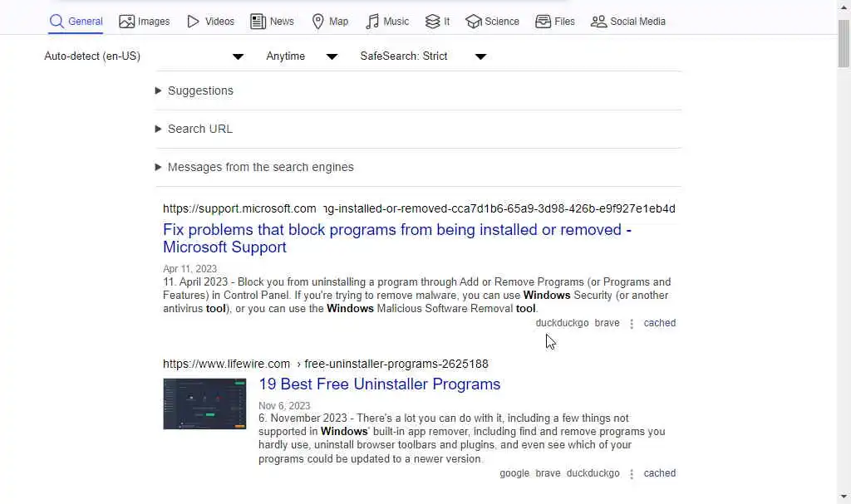Click the vertical scrollbar thumb
The width and height of the screenshot is (851, 504).
click(x=844, y=43)
